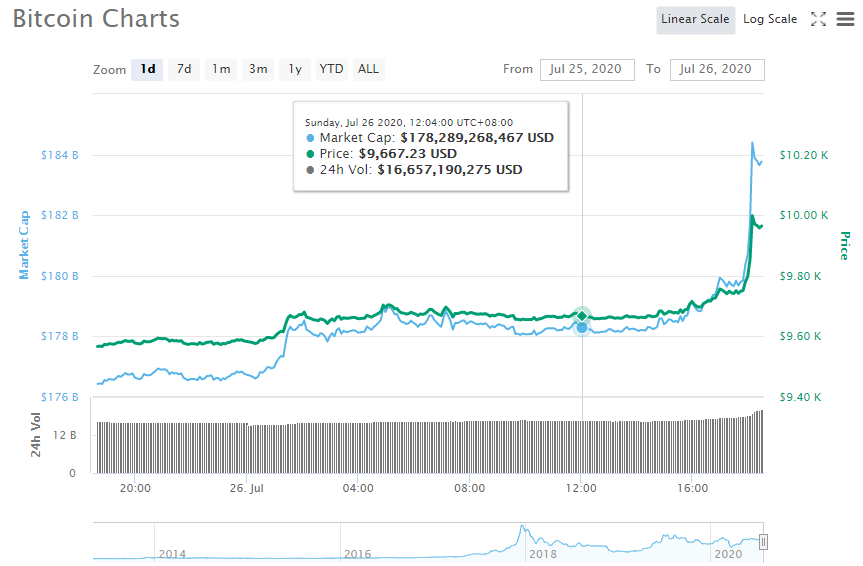863x566 pixels.
Task: Click the Market Cap axis label
Action: click(24, 245)
